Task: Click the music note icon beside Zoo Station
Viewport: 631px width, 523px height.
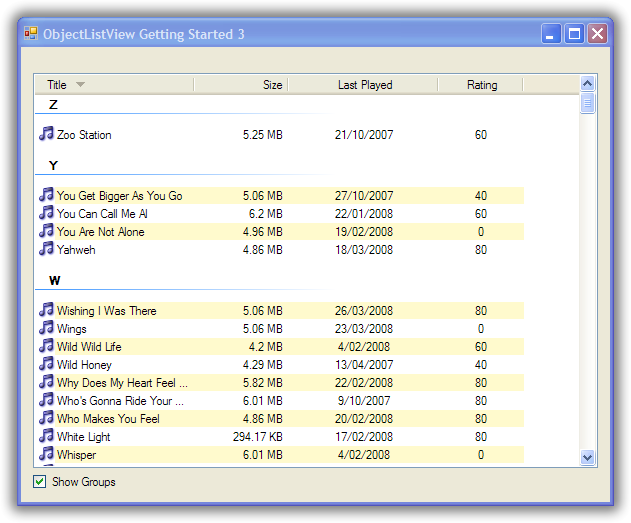Action: coord(46,134)
